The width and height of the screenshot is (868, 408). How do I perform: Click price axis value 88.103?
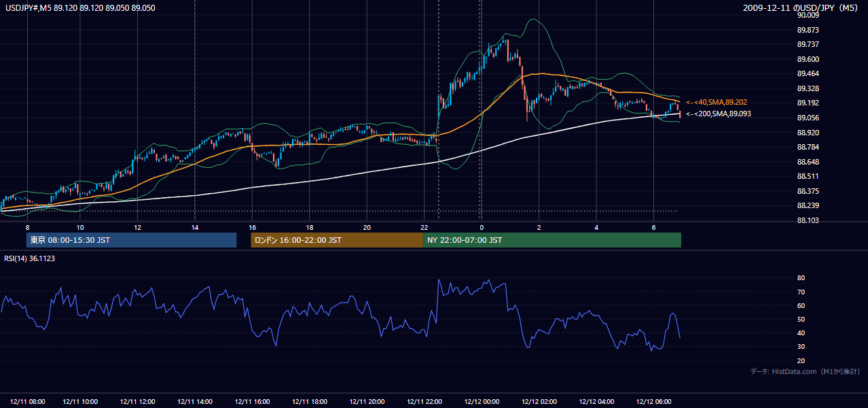point(809,220)
